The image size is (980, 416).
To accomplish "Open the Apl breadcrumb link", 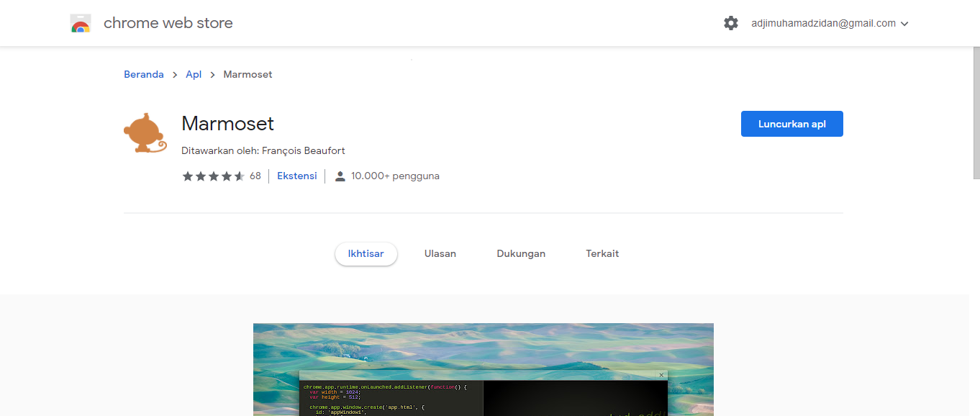I will (194, 74).
